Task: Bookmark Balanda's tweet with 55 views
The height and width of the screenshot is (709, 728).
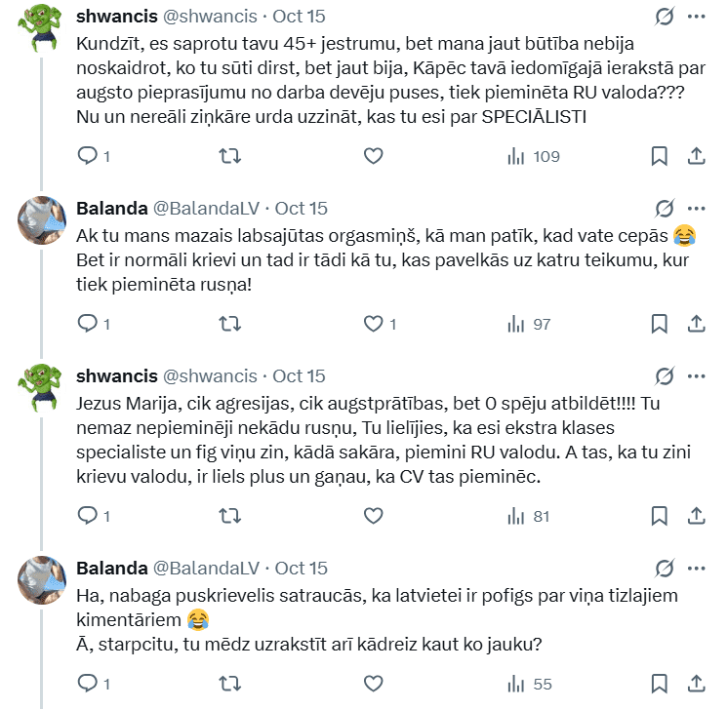Action: pos(660,684)
